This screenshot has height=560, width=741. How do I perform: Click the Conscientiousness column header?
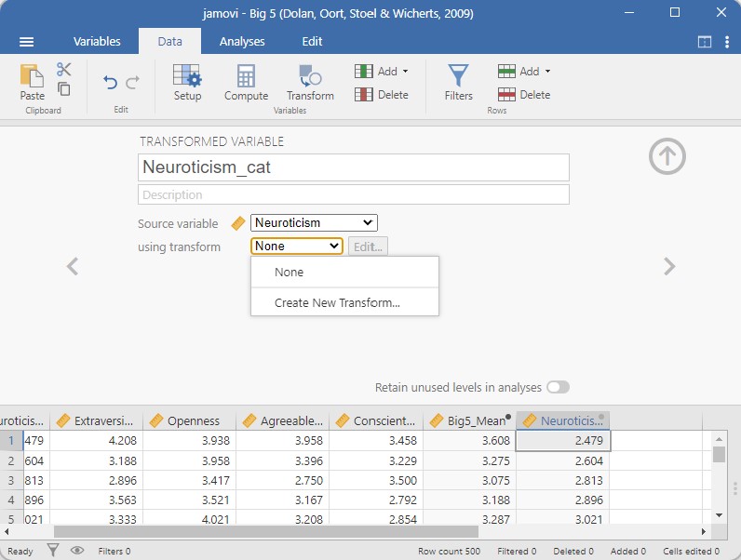375,420
